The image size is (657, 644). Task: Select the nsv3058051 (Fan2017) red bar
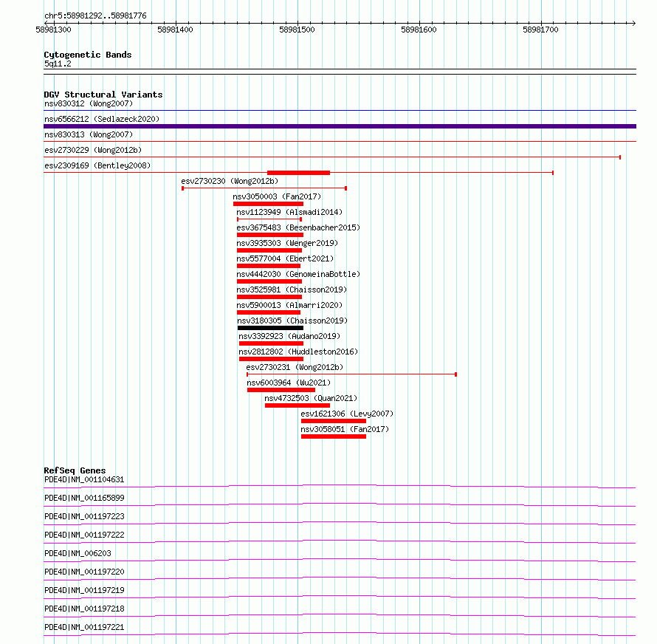(334, 436)
